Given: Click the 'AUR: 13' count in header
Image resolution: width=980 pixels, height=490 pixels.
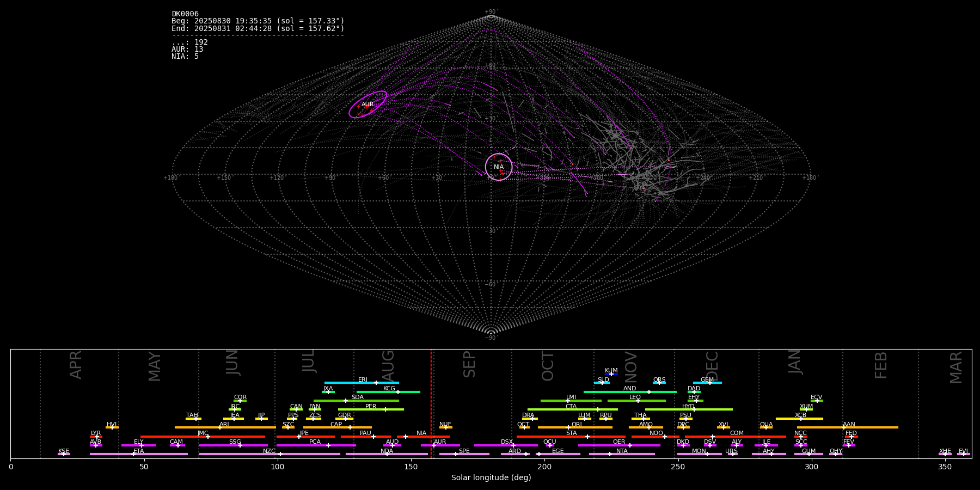Looking at the screenshot, I should (187, 50).
